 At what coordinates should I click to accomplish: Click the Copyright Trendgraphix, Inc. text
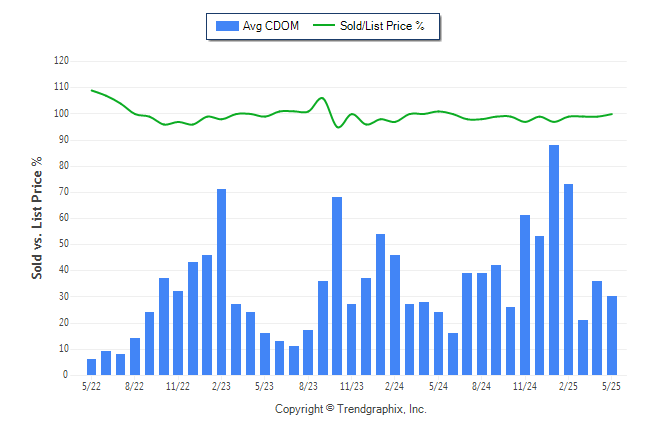[351, 409]
